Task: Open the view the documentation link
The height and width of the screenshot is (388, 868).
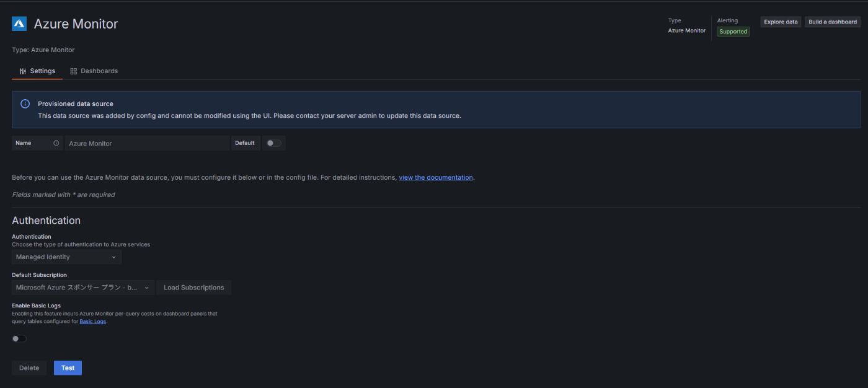Action: (436, 177)
